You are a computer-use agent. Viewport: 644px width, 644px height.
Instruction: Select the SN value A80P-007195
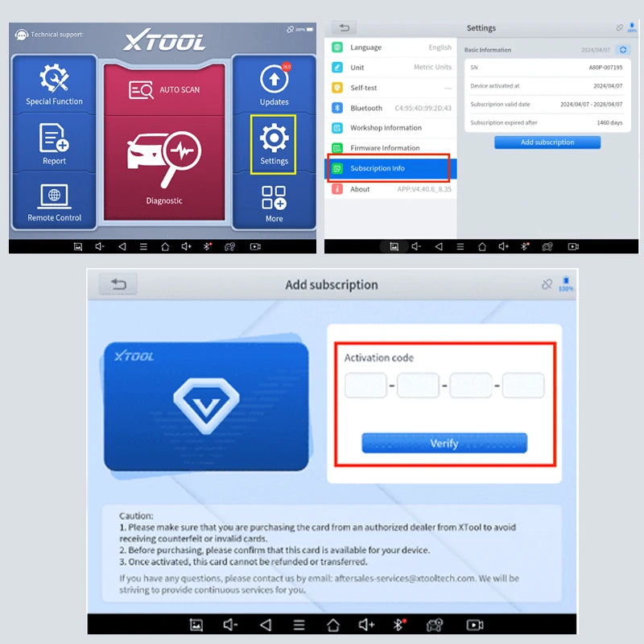point(605,68)
